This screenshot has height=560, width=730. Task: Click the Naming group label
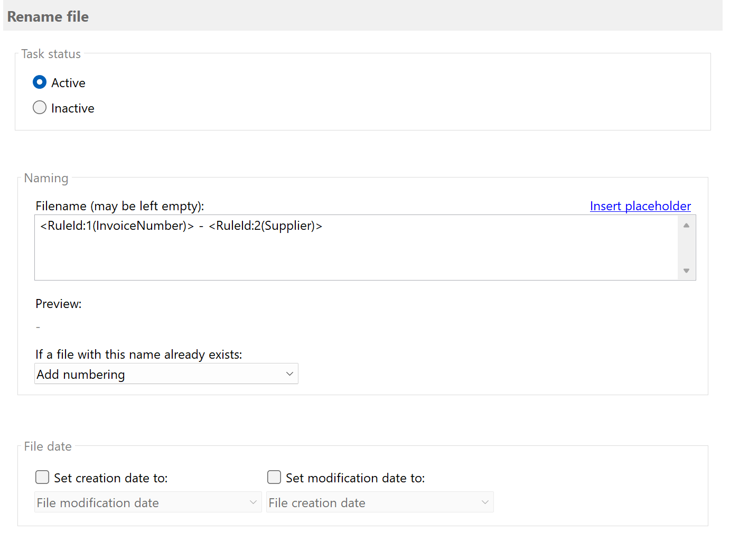pyautogui.click(x=45, y=178)
